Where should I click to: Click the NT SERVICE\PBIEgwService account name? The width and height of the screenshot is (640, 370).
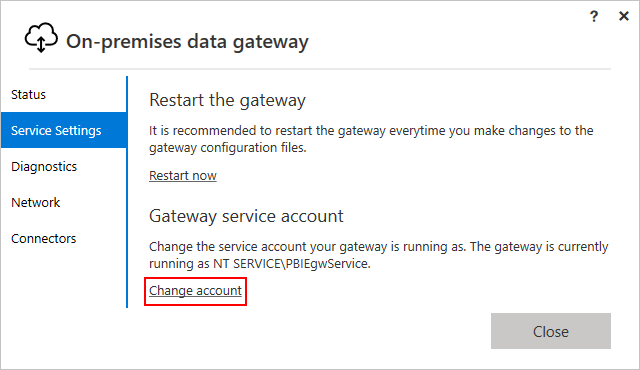(x=291, y=264)
